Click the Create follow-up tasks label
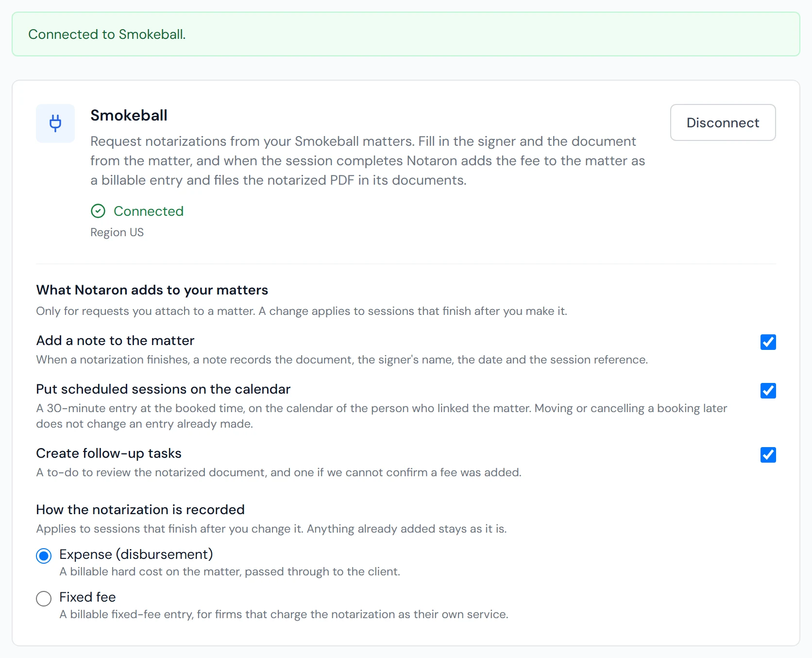This screenshot has width=812, height=658. pos(109,453)
